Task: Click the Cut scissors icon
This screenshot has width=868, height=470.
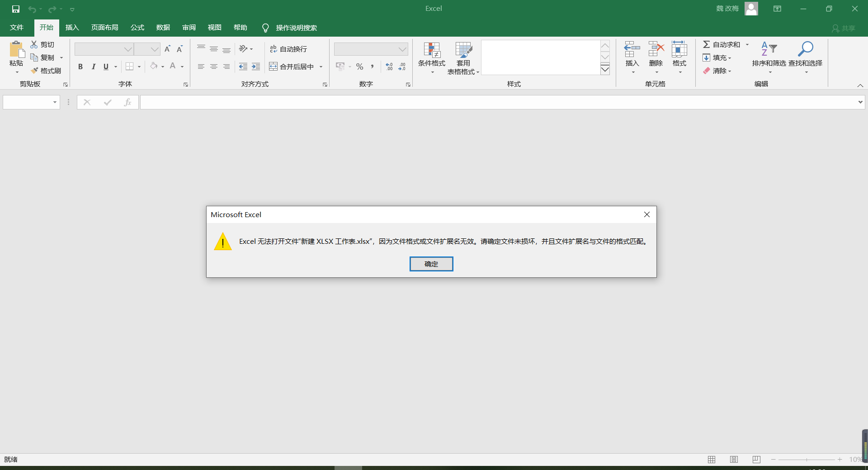Action: click(x=34, y=44)
